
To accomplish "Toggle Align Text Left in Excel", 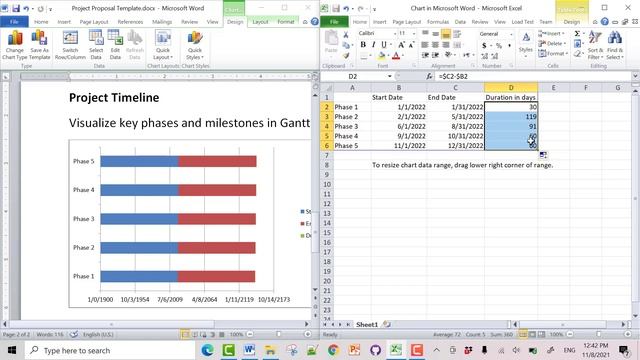I will (x=425, y=44).
